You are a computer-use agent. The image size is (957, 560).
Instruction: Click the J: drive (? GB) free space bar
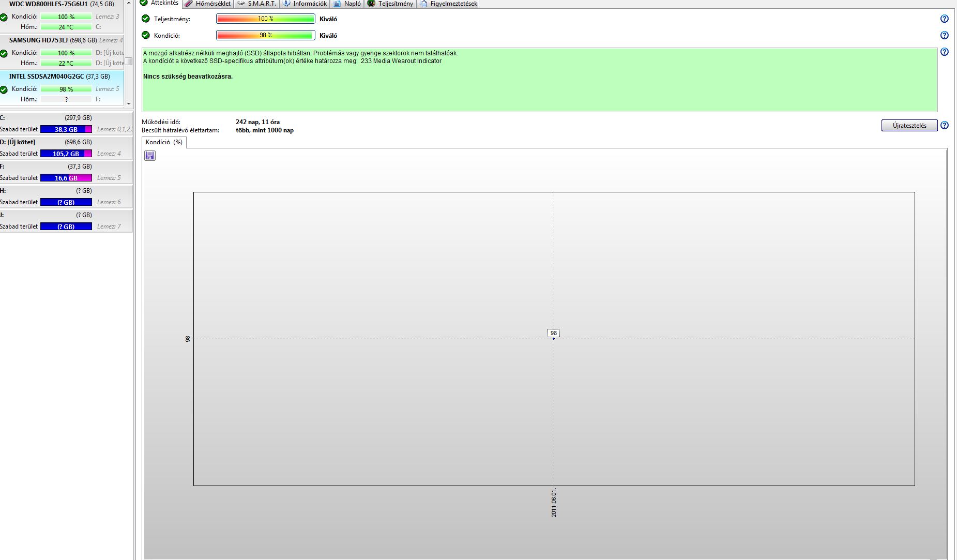[x=66, y=226]
